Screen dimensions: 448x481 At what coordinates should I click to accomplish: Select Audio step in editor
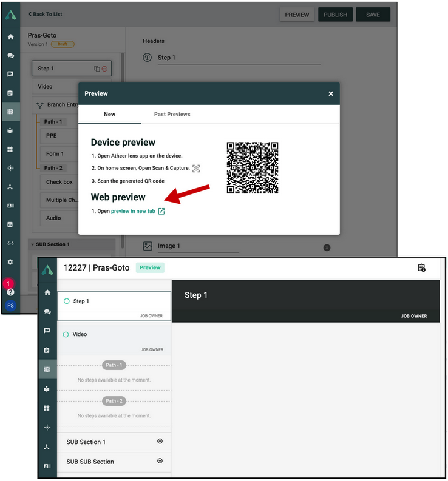point(59,218)
